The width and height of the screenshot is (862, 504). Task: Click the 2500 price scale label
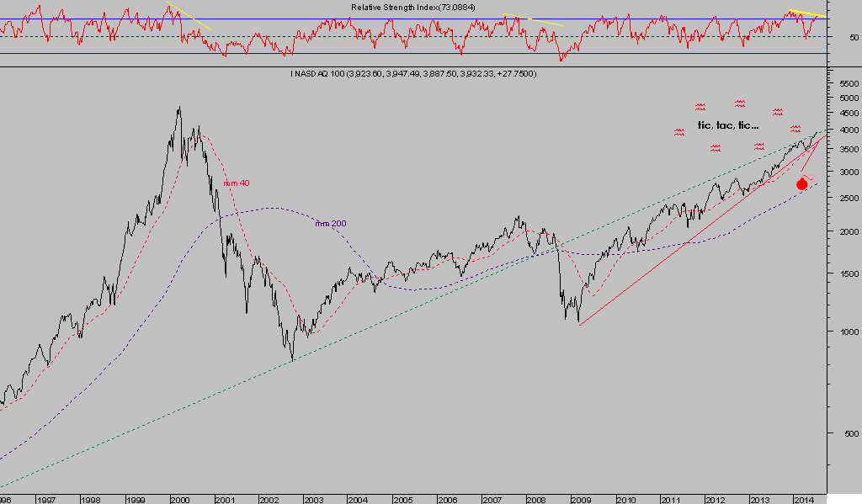pos(844,198)
